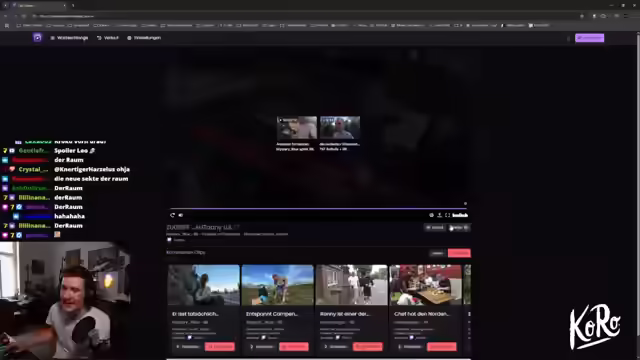The height and width of the screenshot is (360, 640).
Task: Click the purple button at top right
Action: [x=589, y=38]
